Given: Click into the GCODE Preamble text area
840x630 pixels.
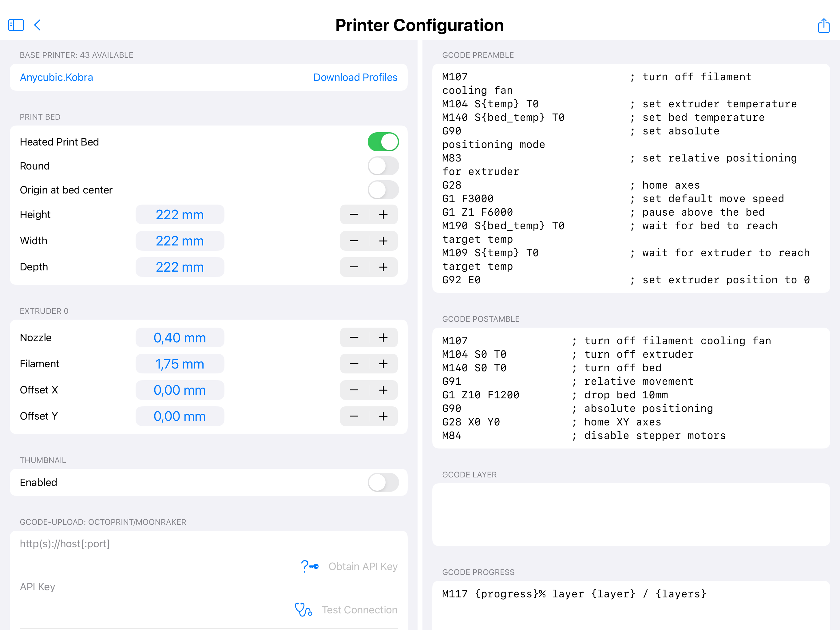Looking at the screenshot, I should click(x=631, y=178).
